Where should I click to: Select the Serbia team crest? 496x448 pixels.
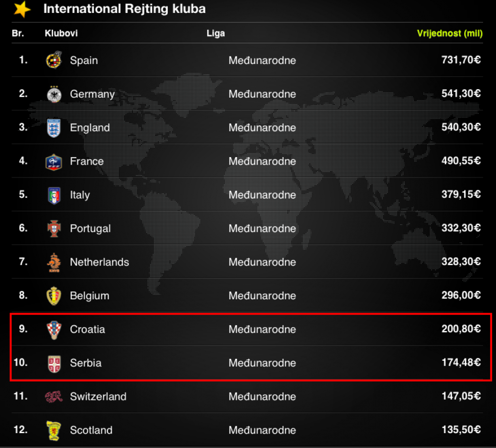click(54, 364)
